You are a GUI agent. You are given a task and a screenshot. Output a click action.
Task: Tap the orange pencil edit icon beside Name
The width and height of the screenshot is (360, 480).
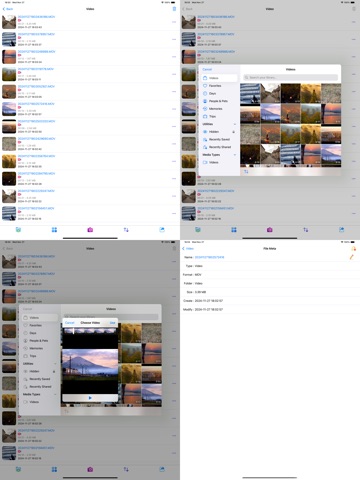(x=352, y=257)
